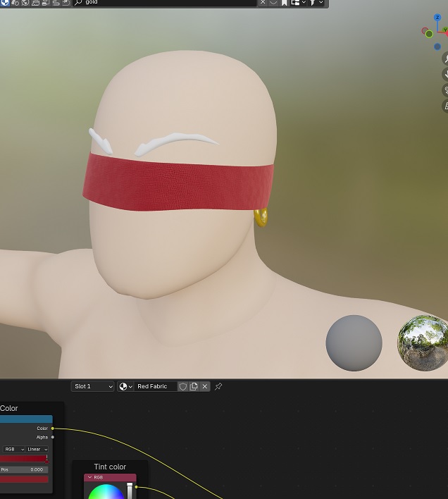Click the brightness value slider beside color wheel

[130, 491]
